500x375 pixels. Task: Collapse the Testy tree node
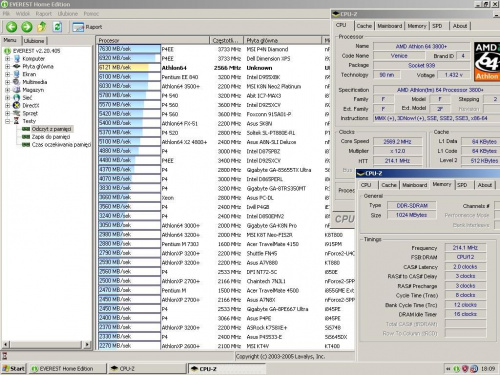[x=7, y=121]
